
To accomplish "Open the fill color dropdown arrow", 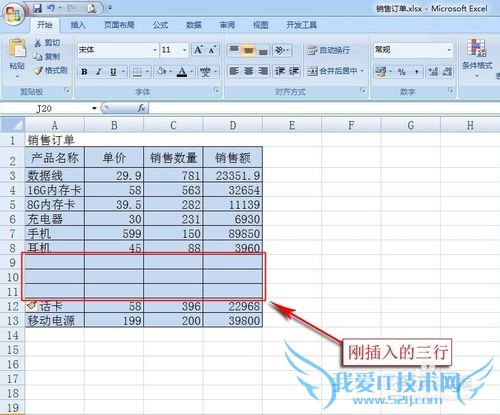I will coord(170,72).
